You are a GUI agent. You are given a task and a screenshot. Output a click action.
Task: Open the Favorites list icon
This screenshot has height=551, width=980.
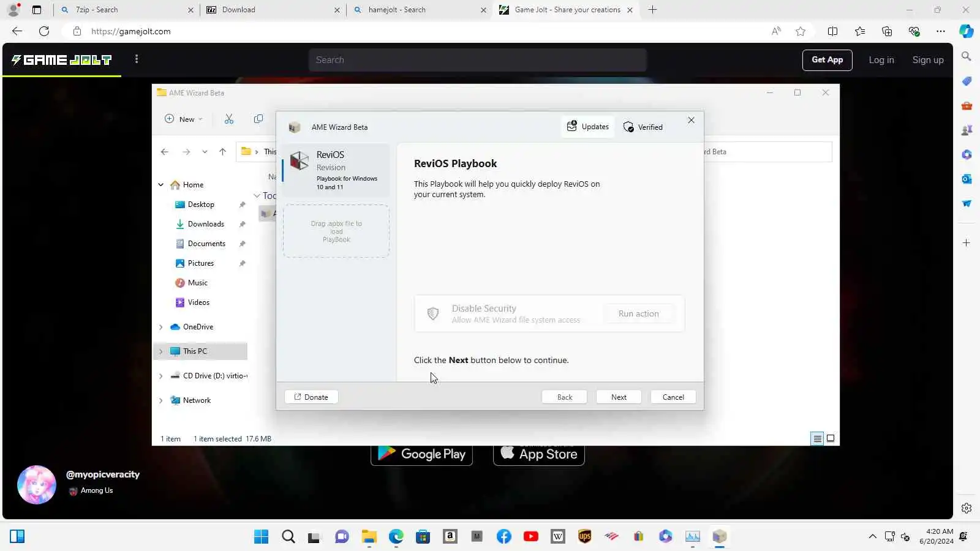point(860,31)
